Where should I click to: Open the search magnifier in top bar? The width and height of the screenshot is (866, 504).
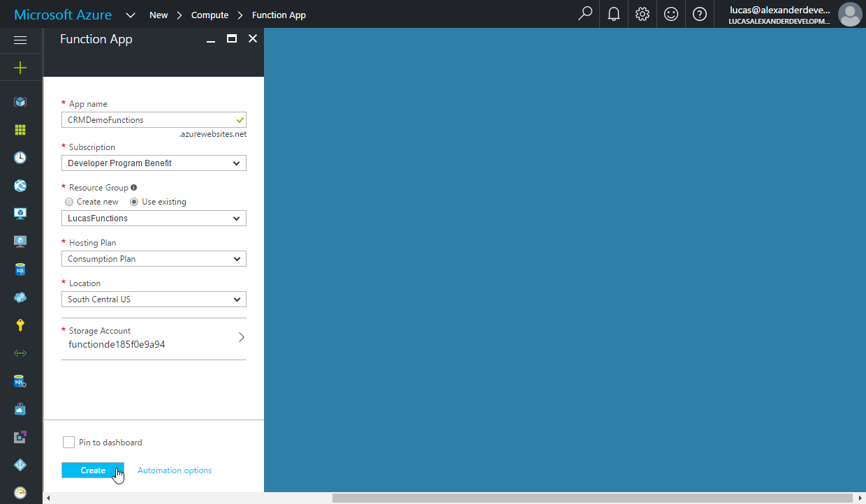585,14
